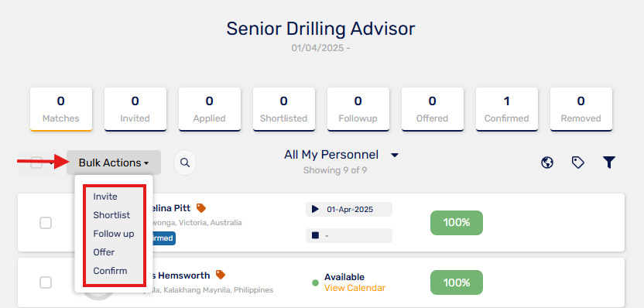The height and width of the screenshot is (308, 644).
Task: Expand the Bulk Actions dropdown
Action: [114, 163]
